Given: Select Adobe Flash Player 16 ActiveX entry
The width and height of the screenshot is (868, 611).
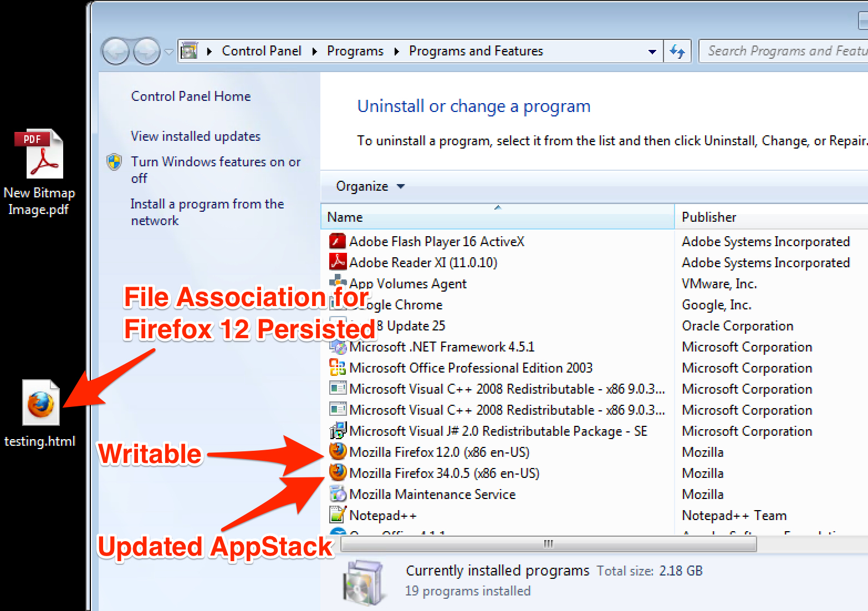Looking at the screenshot, I should [436, 242].
